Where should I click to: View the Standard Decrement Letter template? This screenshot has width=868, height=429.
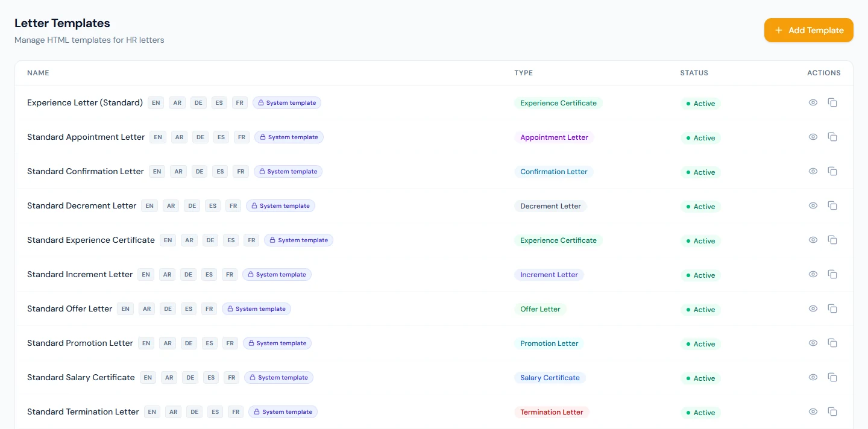coord(813,205)
